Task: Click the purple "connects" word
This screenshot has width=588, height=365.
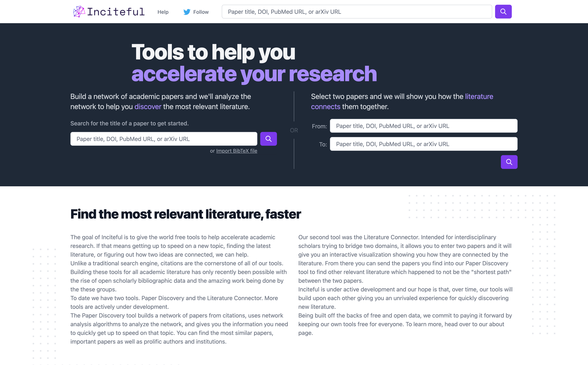Action: (x=325, y=107)
